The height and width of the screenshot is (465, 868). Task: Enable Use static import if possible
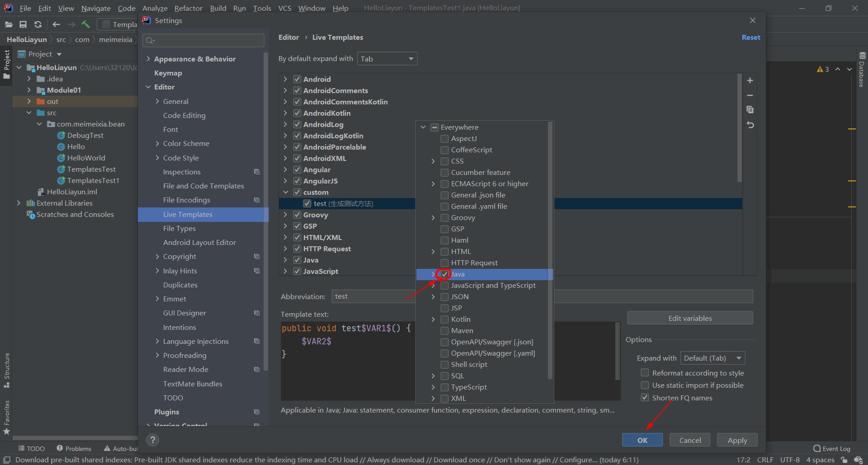645,385
